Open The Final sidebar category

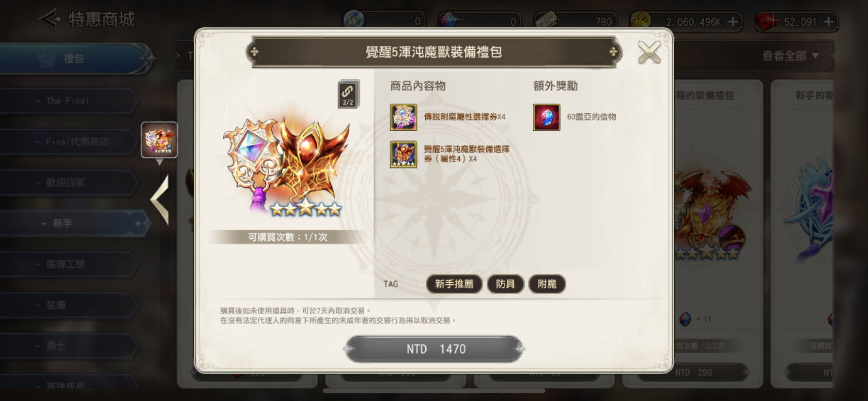click(68, 101)
